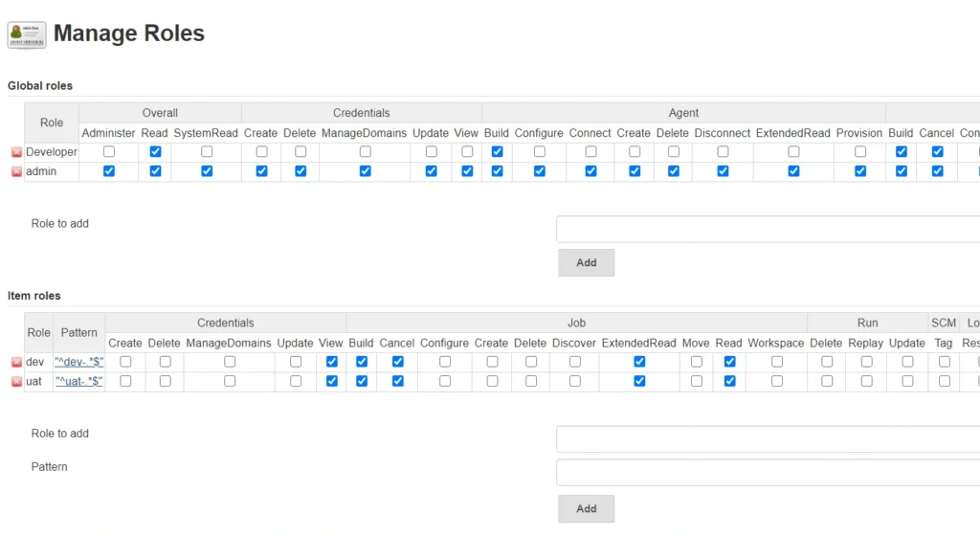
Task: Click the Item roles section heading
Action: point(34,296)
